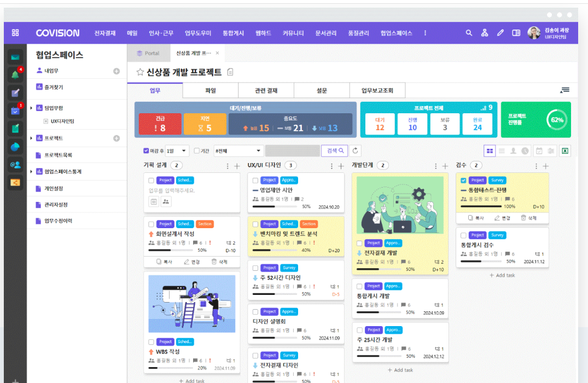588x383 pixels.
Task: Export tasks using the Excel icon
Action: [565, 150]
